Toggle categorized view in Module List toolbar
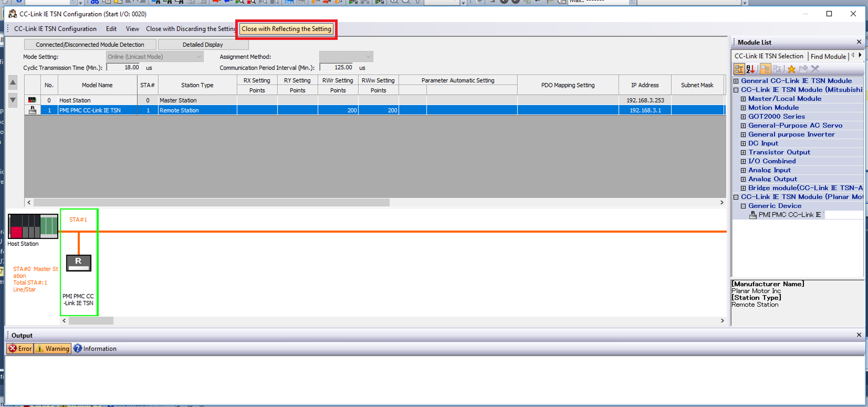 pos(739,69)
